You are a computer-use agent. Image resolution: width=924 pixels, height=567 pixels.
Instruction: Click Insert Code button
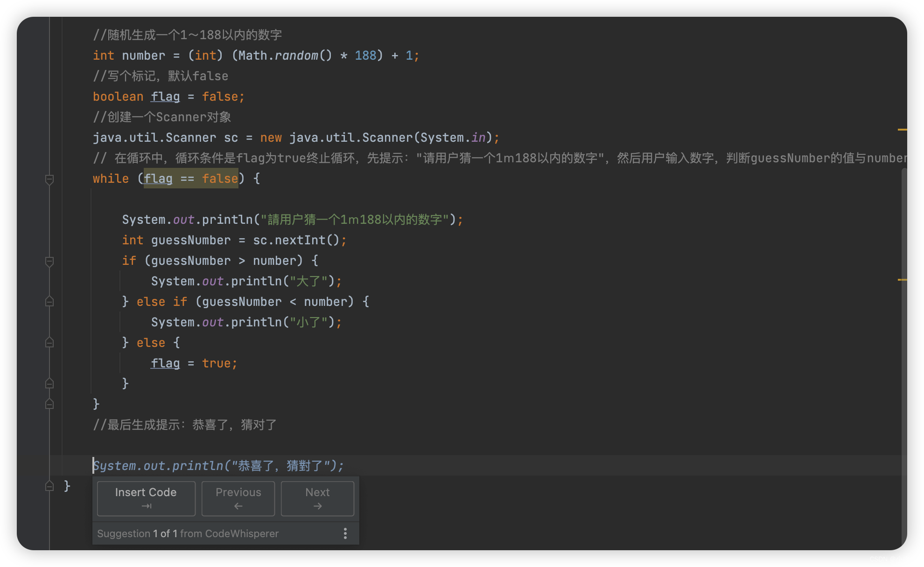click(146, 498)
